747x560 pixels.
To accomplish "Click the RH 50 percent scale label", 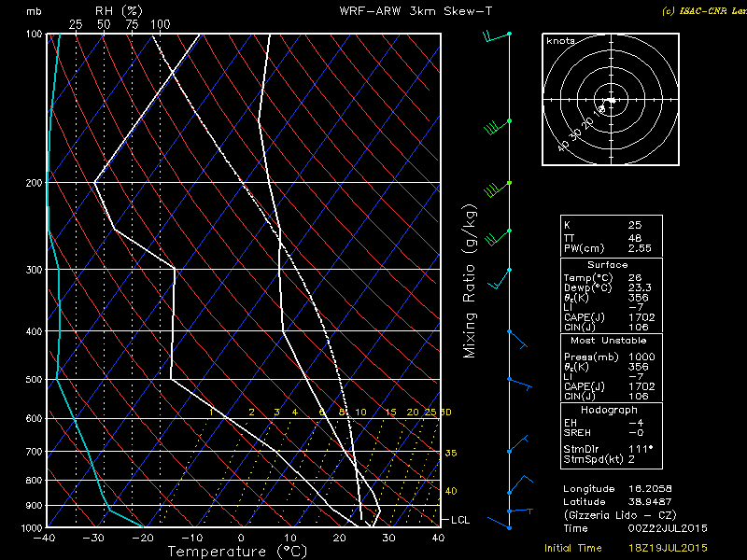I will (104, 24).
